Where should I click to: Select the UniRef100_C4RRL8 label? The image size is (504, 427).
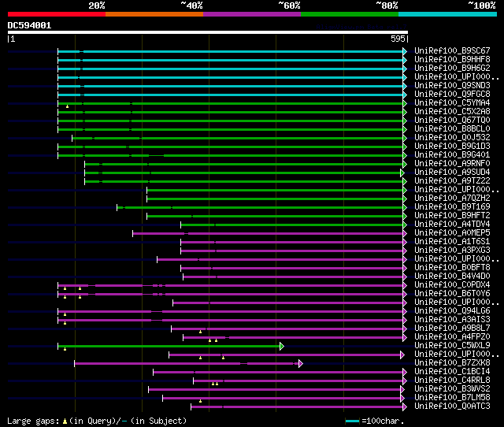tap(452, 381)
